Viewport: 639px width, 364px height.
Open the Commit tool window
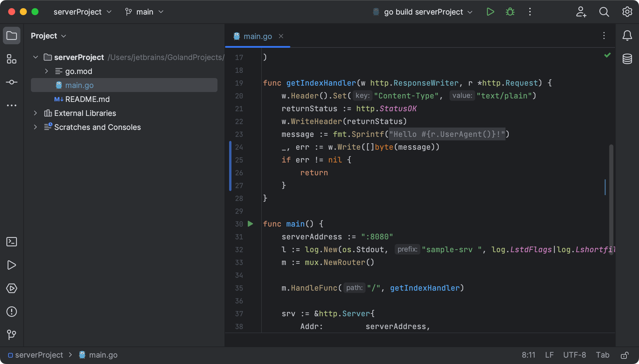point(12,82)
